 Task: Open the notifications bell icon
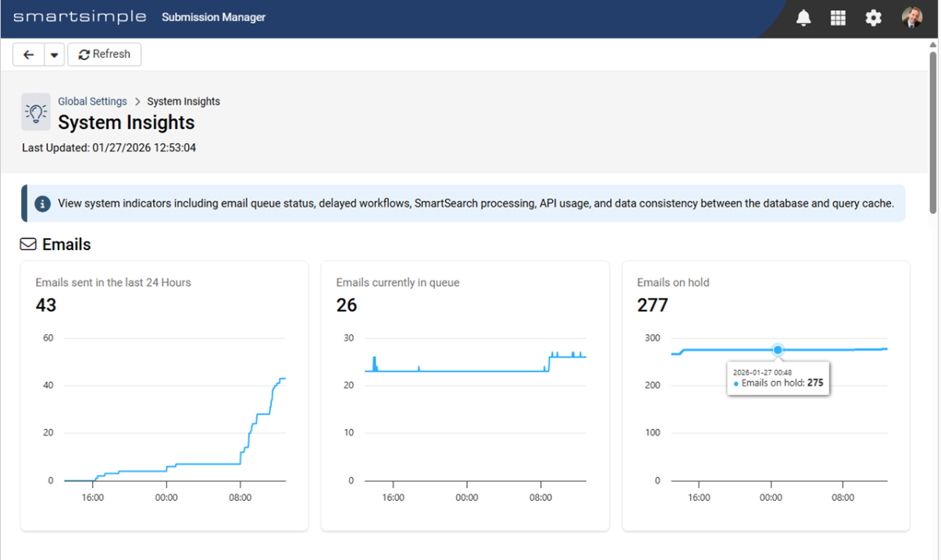click(x=804, y=17)
